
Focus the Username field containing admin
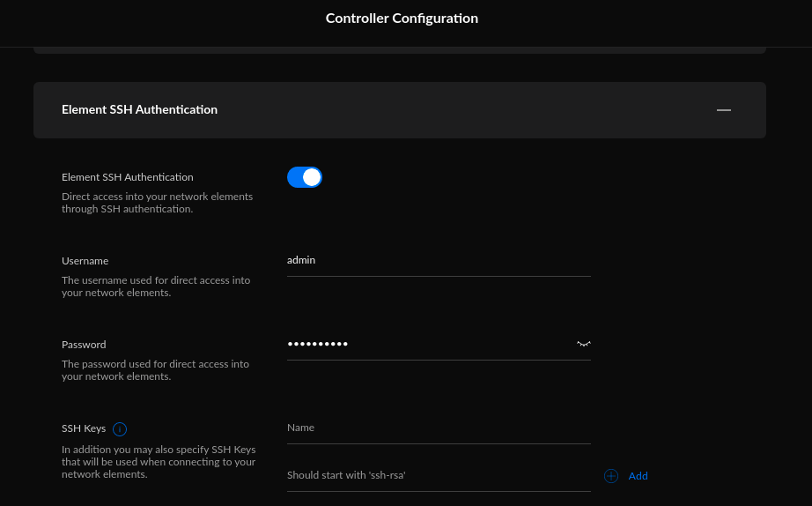pyautogui.click(x=438, y=260)
